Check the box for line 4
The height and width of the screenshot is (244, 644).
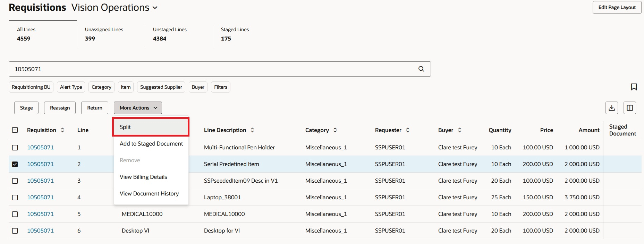[15, 198]
